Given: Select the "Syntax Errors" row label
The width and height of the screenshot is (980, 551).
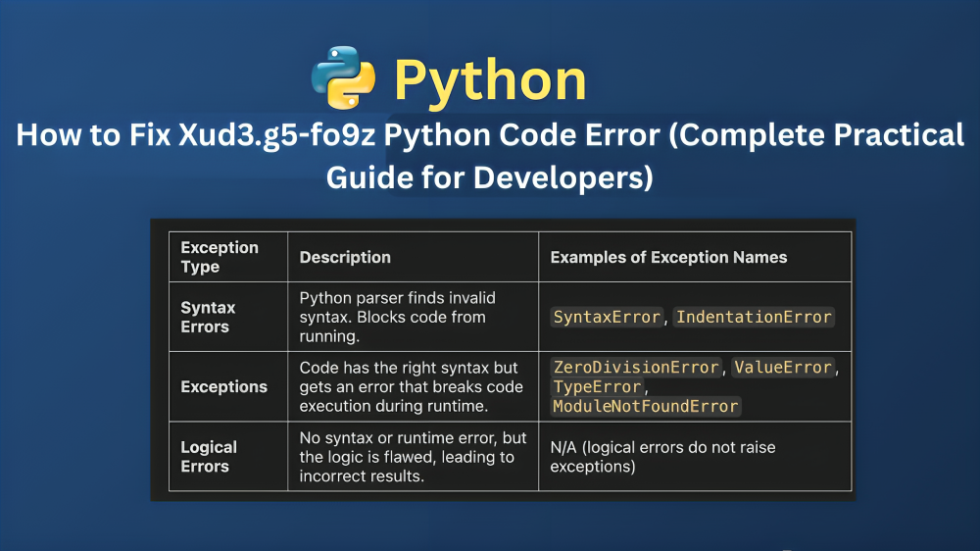Looking at the screenshot, I should pyautogui.click(x=208, y=317).
